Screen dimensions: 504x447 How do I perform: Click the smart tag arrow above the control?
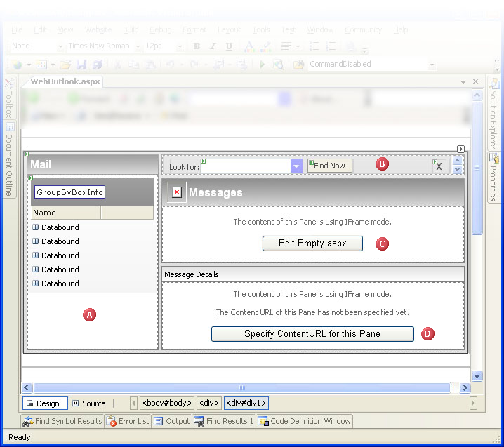[x=460, y=149]
